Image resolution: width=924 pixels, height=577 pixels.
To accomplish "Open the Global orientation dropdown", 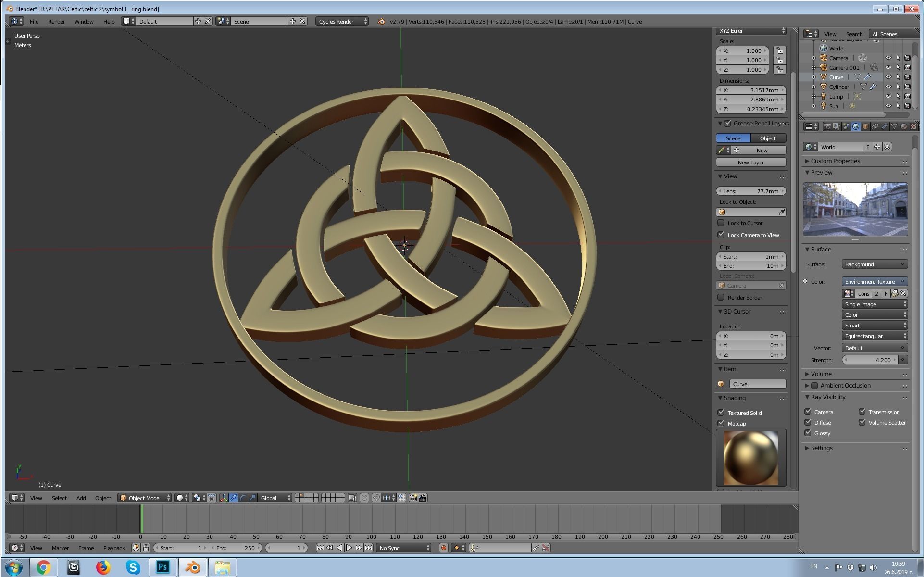I will [x=275, y=498].
